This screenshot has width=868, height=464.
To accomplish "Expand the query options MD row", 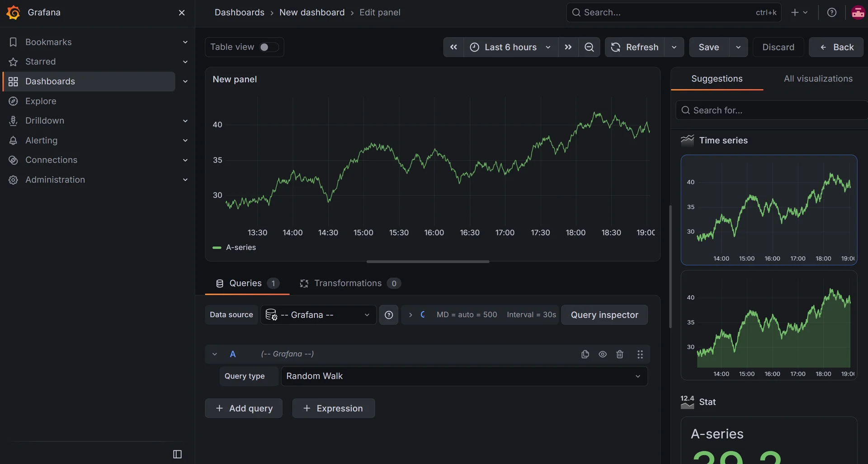I will [x=480, y=315].
